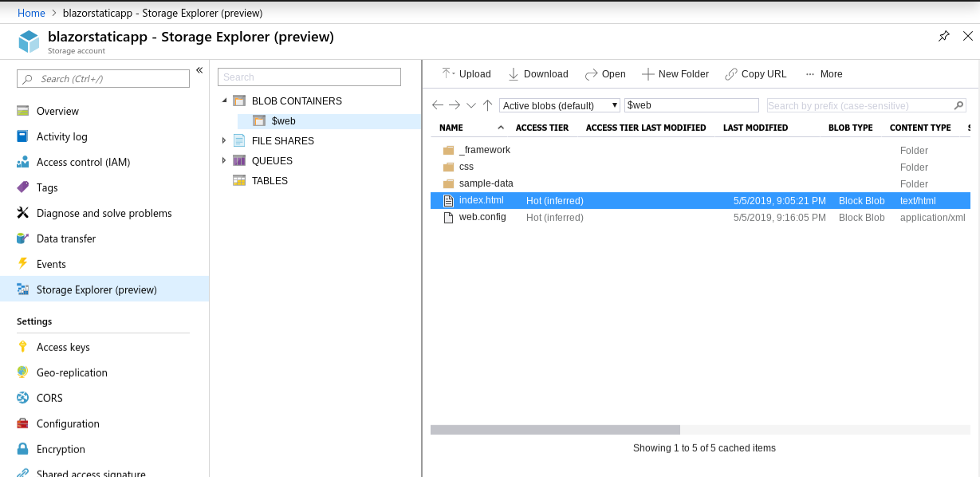The width and height of the screenshot is (980, 477).
Task: Go to Home breadcrumb link
Action: (x=31, y=13)
